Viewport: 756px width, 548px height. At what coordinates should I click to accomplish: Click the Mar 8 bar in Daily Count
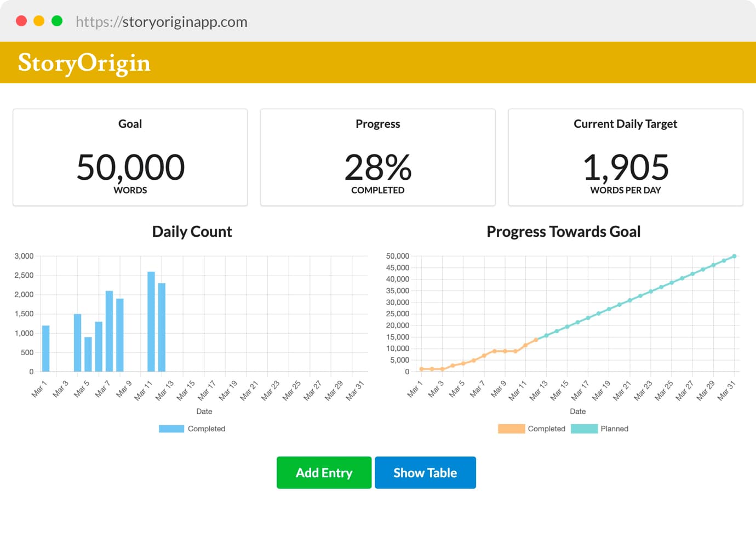coord(120,335)
